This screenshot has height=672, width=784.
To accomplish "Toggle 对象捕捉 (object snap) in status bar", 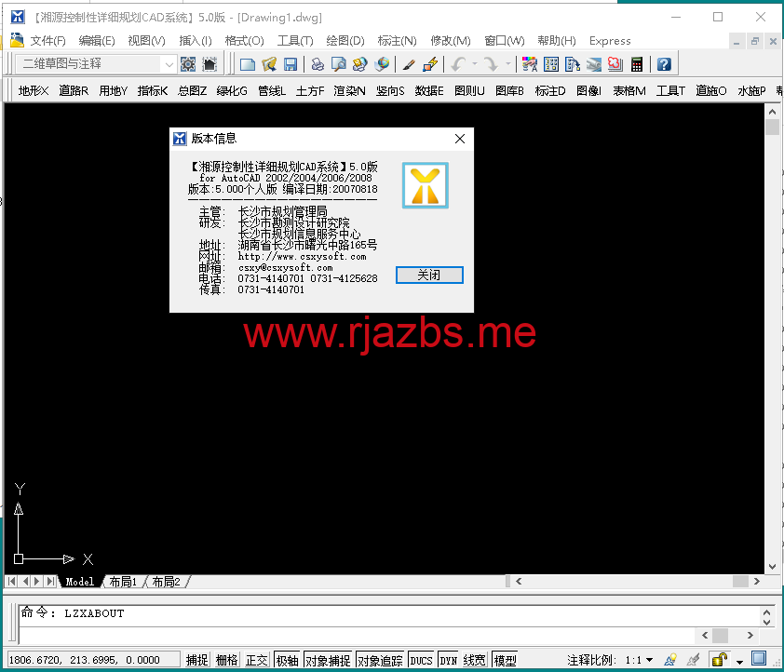I will pyautogui.click(x=328, y=660).
